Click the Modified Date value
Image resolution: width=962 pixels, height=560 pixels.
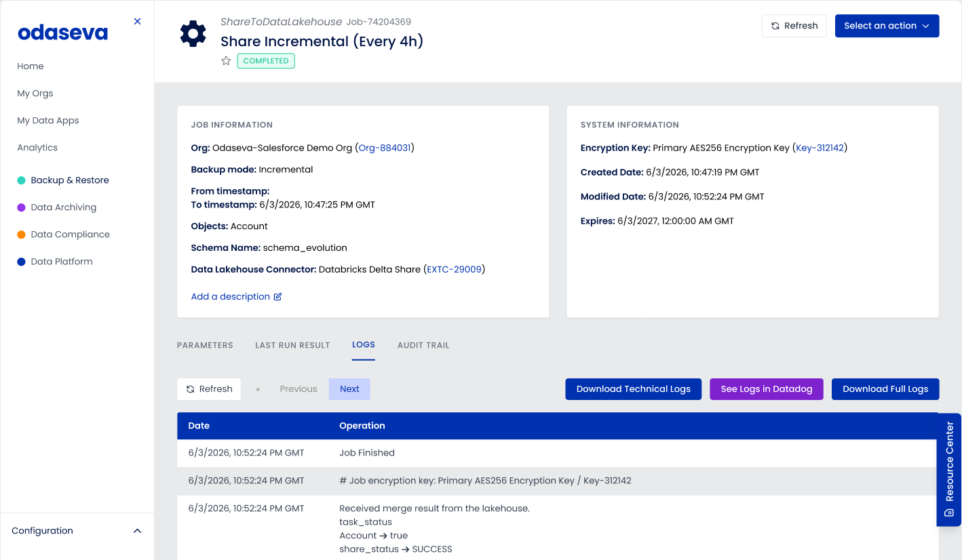click(706, 197)
